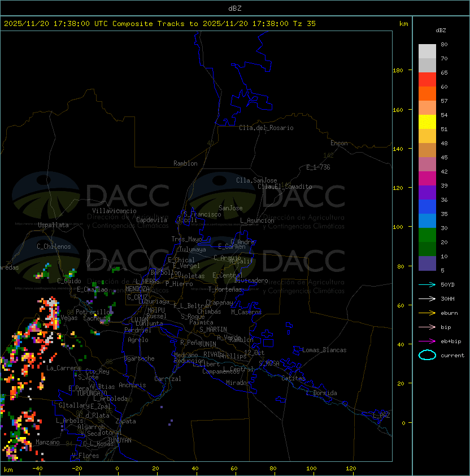Click the Tulumaya label
Image resolution: width=470 pixels, height=476 pixels.
[193, 249]
